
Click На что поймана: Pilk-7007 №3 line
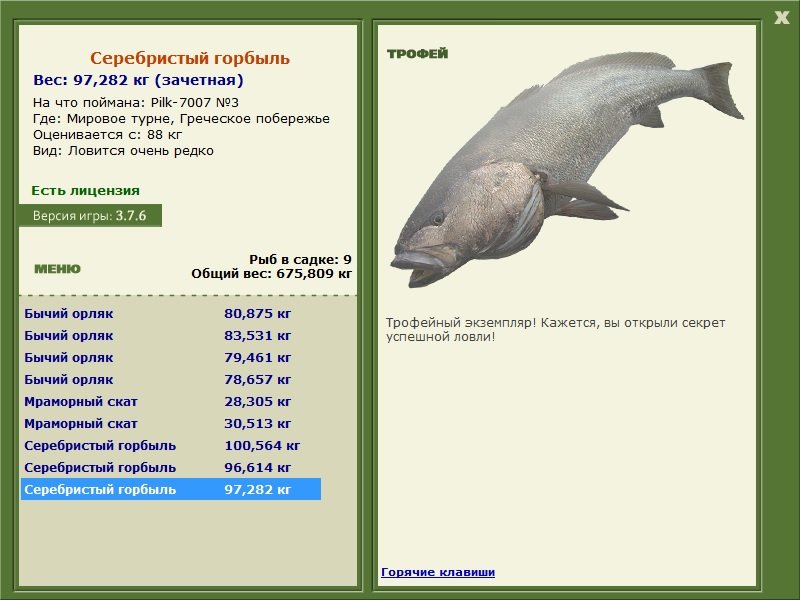[136, 103]
